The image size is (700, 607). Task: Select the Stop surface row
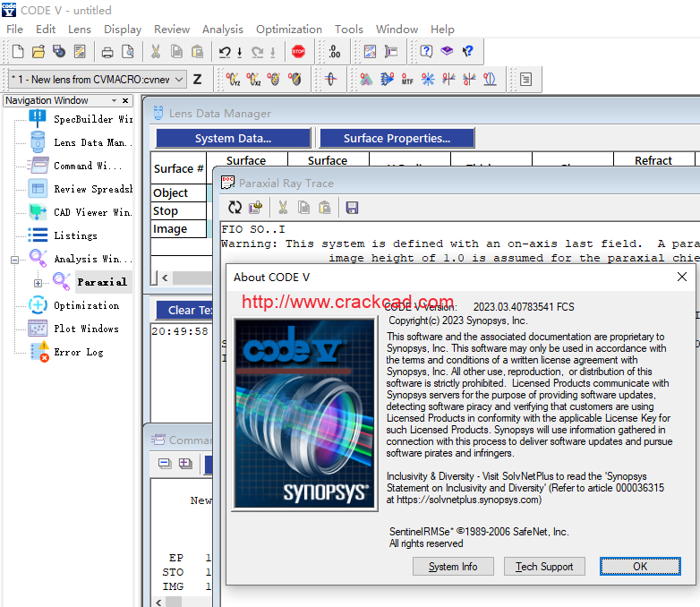(x=178, y=210)
